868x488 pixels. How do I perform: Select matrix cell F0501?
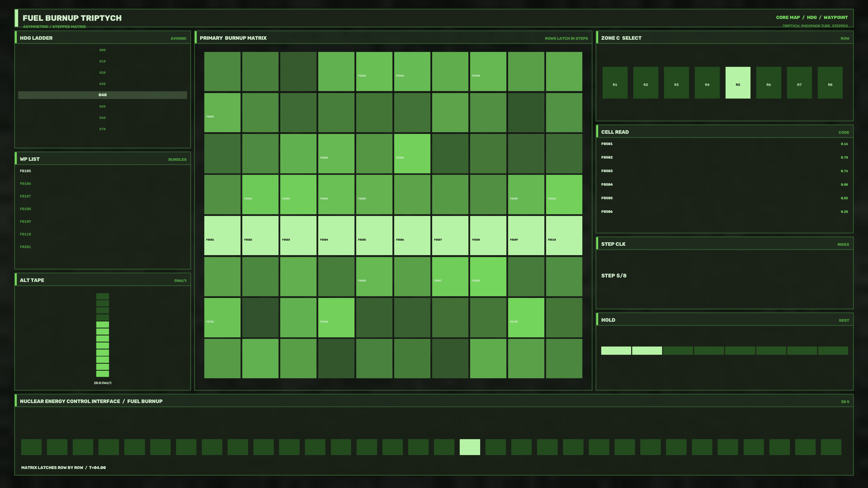pos(222,235)
